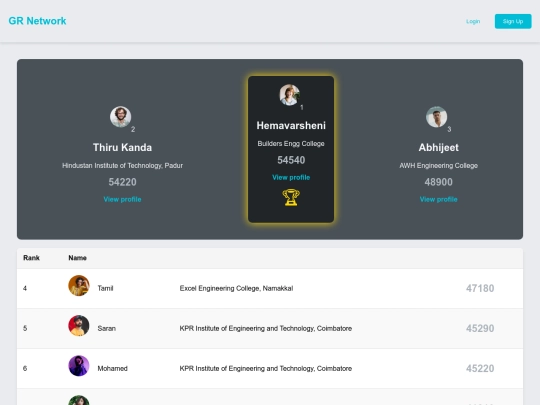Select the Hemavarsheni name heading
Viewport: 540px width, 405px height.
point(291,125)
